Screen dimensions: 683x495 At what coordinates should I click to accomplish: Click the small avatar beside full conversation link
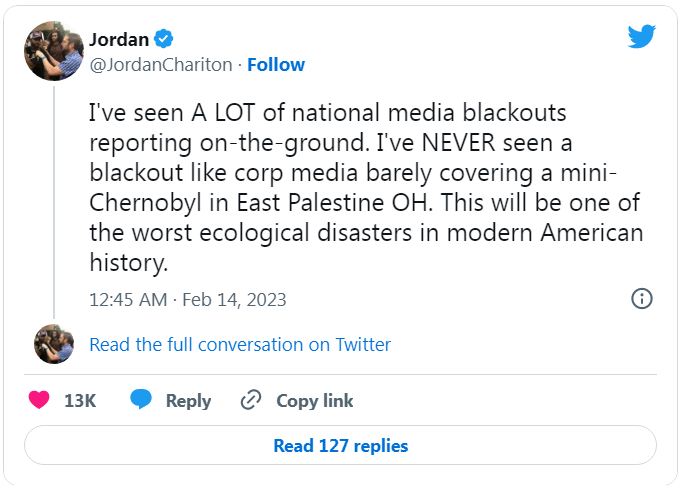[54, 344]
